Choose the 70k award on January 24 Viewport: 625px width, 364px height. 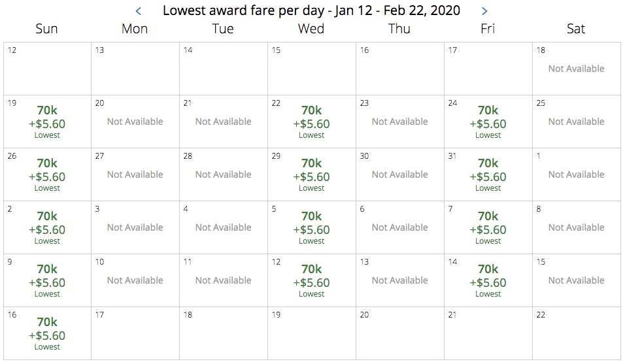[488, 122]
